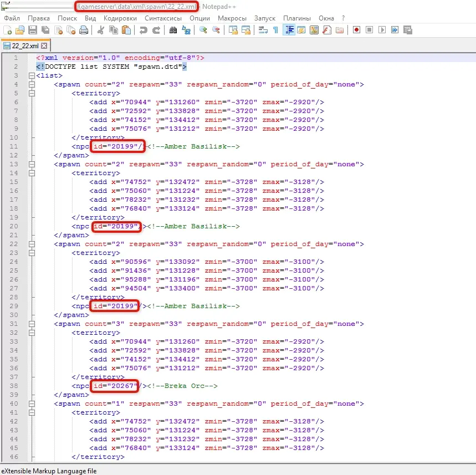Collapse the spawn fold on line 40
The image size is (476, 475).
tap(32, 404)
